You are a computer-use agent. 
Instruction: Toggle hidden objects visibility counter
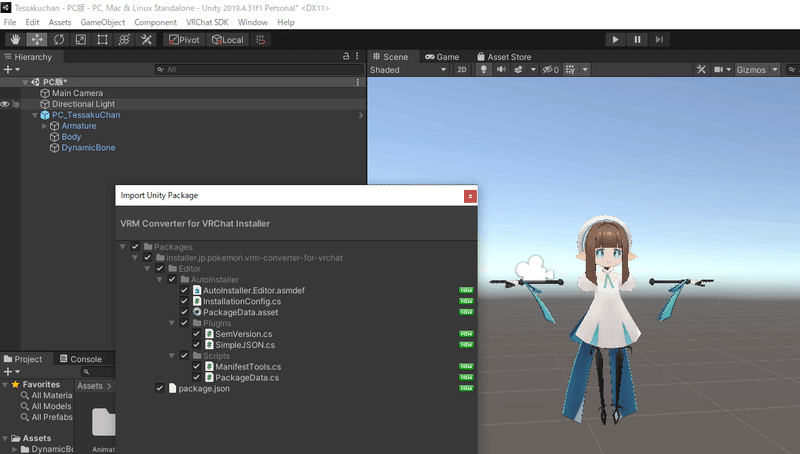click(x=551, y=70)
